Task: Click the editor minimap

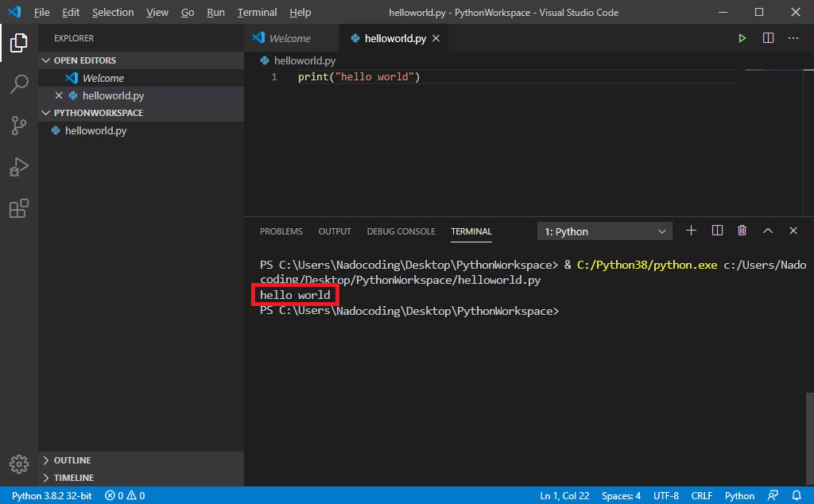Action: pos(773,69)
